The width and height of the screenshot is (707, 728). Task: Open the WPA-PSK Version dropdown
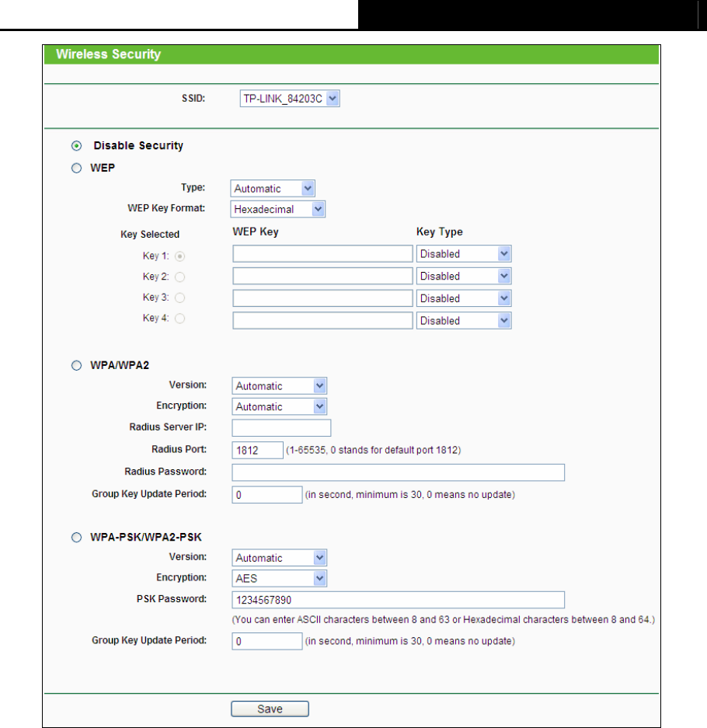pyautogui.click(x=280, y=558)
